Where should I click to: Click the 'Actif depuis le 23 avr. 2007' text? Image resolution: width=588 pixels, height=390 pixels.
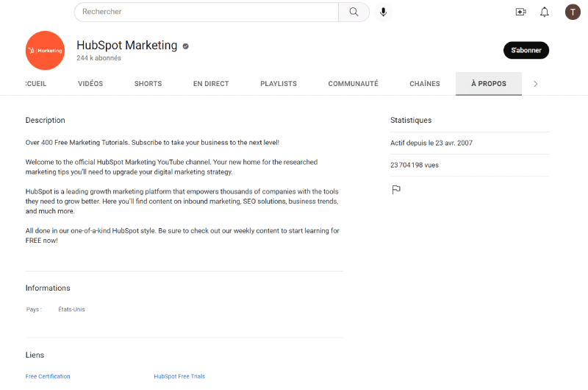[x=431, y=143]
